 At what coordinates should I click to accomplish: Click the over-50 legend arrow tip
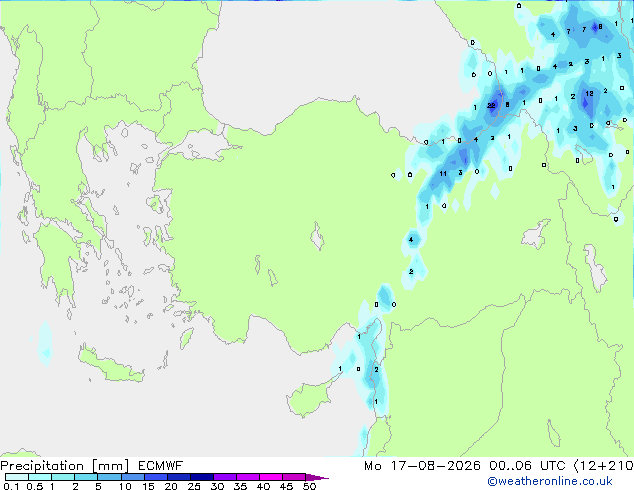(317, 477)
